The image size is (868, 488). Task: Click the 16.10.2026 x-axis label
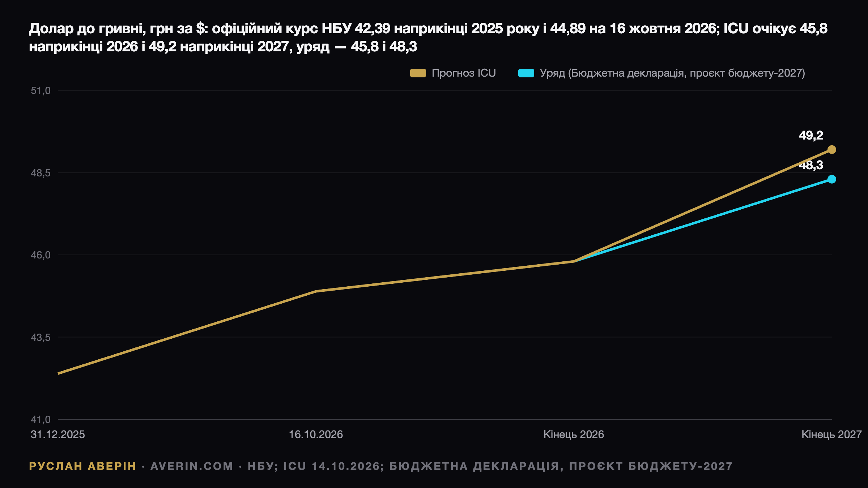(316, 435)
